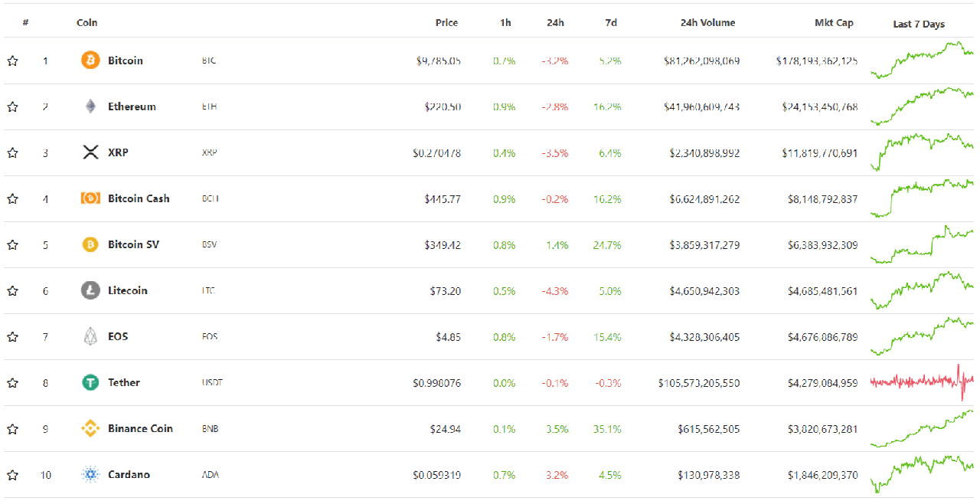
Task: Click the USDT ticker symbol
Action: (x=212, y=382)
